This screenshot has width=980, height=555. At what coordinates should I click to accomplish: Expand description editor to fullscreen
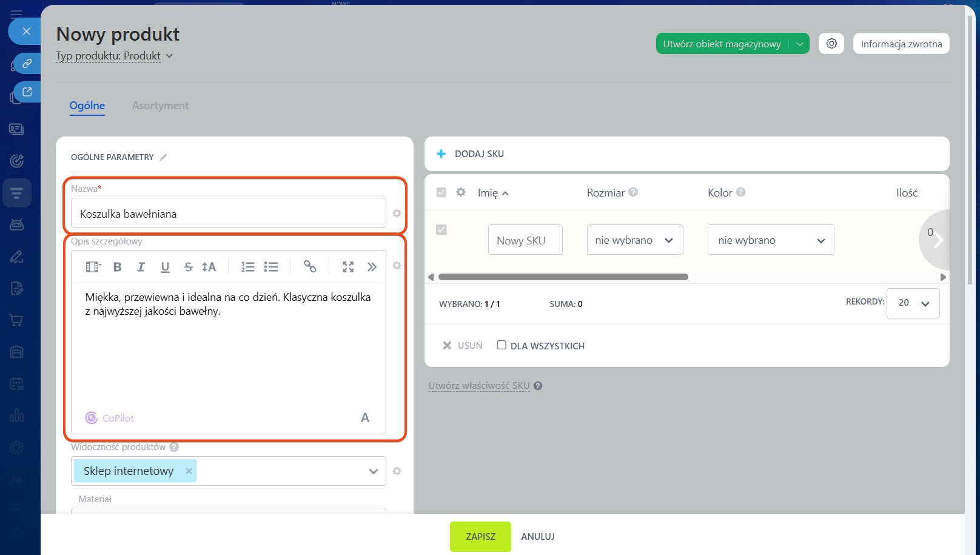pos(347,267)
